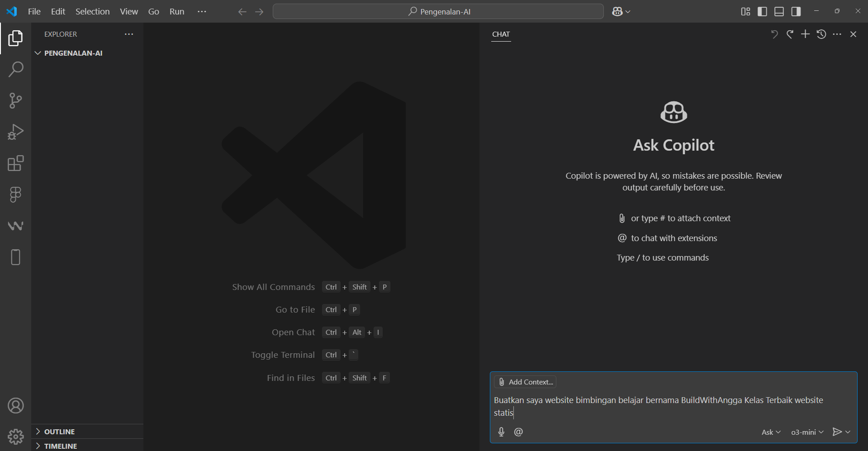This screenshot has height=451, width=868.
Task: Open the o3-mini model picker dropdown
Action: pos(807,432)
